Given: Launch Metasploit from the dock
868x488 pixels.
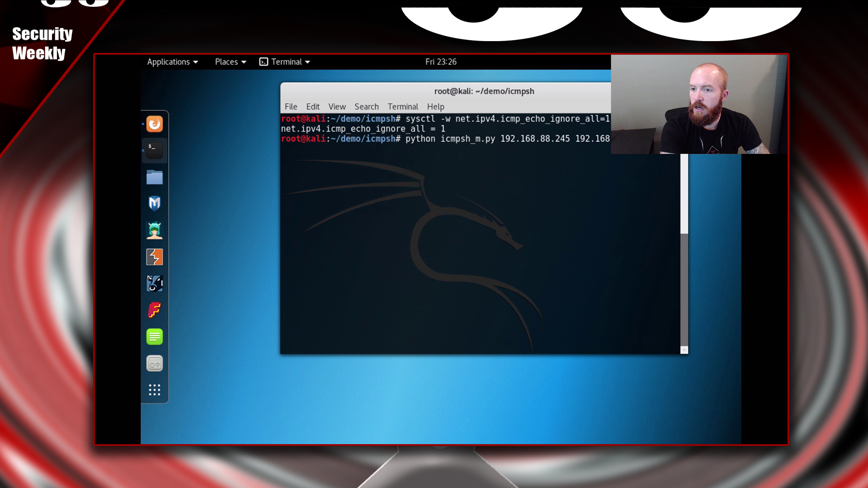Looking at the screenshot, I should coord(154,204).
